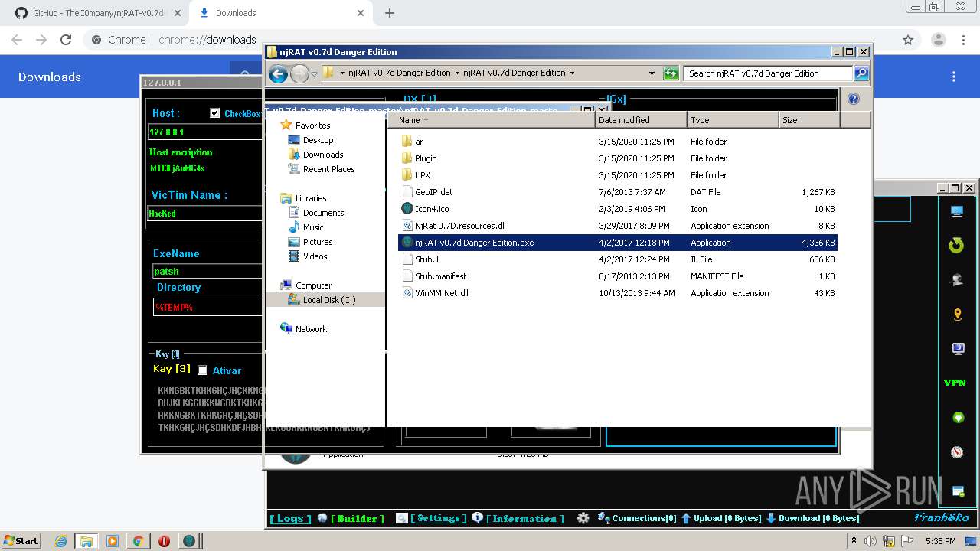Click the green shield icon in sidebar

tap(957, 418)
